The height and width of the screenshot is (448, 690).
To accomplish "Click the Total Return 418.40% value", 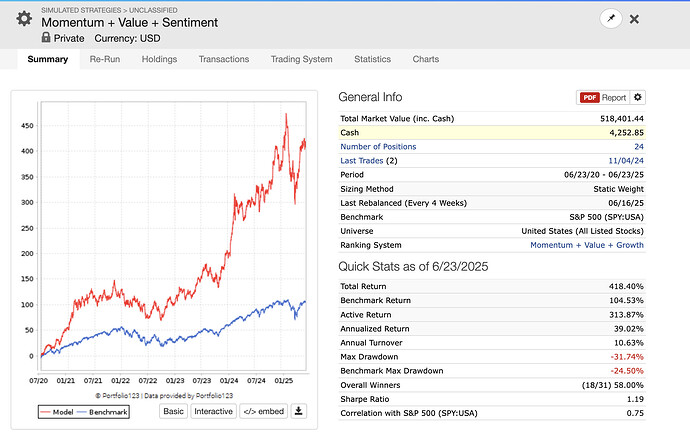I will pos(626,286).
